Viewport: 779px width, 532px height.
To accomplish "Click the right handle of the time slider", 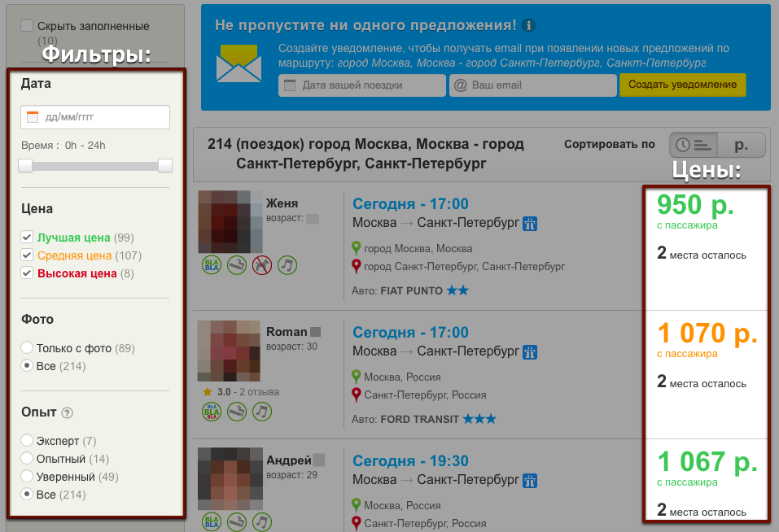I will (x=165, y=165).
